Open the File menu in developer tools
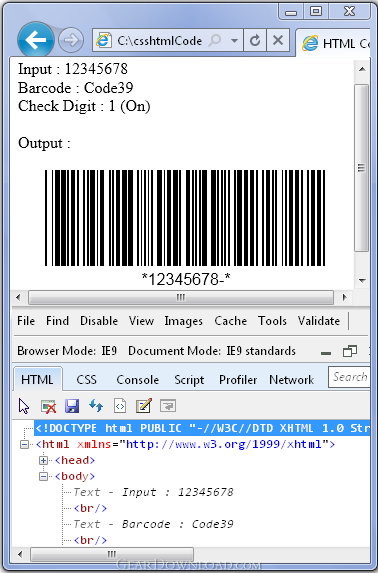The height and width of the screenshot is (573, 378). [x=26, y=321]
